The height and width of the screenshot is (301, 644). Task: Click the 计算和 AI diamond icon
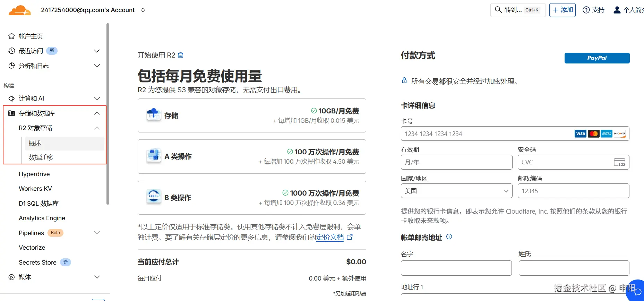[x=12, y=98]
